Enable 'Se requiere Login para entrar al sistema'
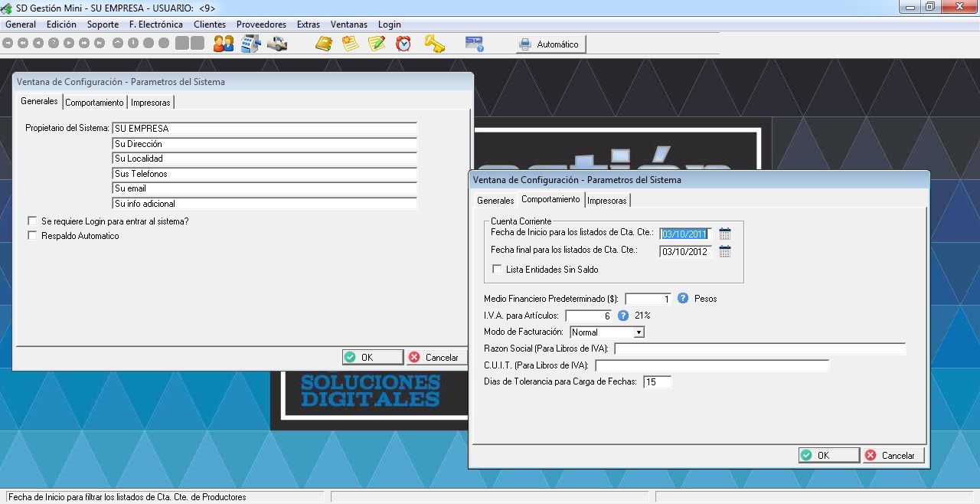980x504 pixels. [x=32, y=221]
